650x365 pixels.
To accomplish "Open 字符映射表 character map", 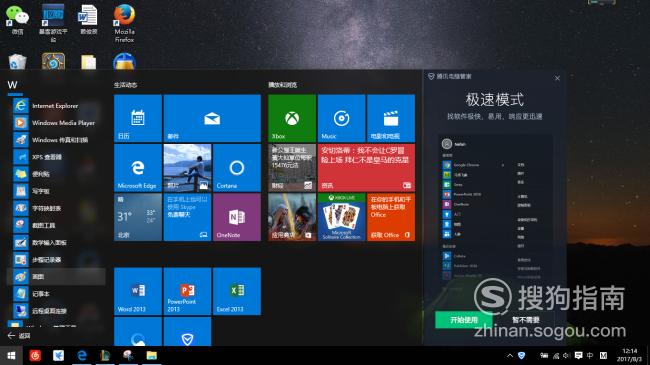I will coord(56,208).
